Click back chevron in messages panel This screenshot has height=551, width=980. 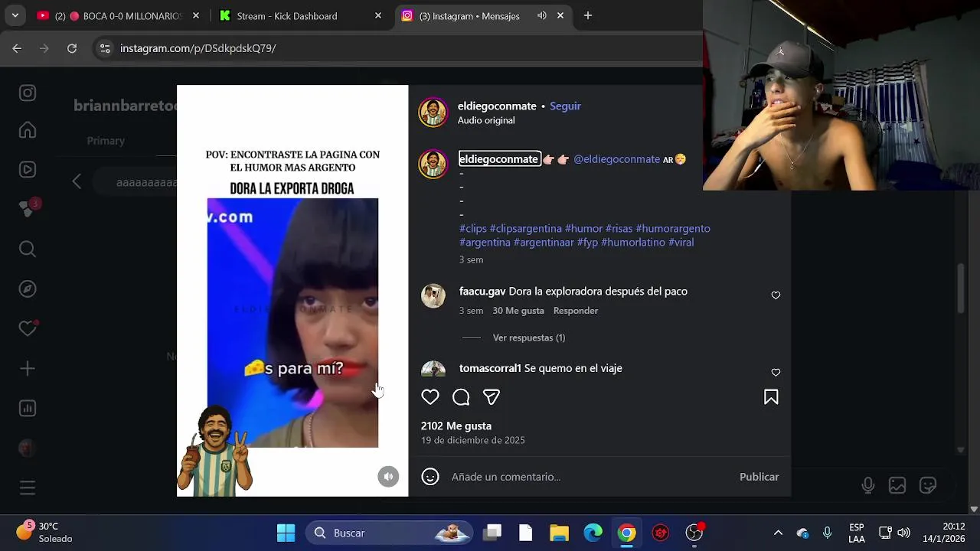coord(77,181)
